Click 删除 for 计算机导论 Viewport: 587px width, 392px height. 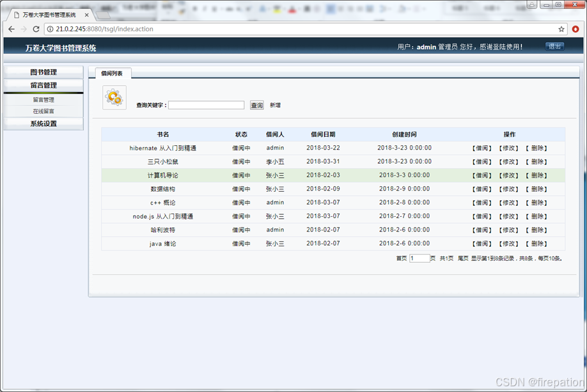pos(536,175)
